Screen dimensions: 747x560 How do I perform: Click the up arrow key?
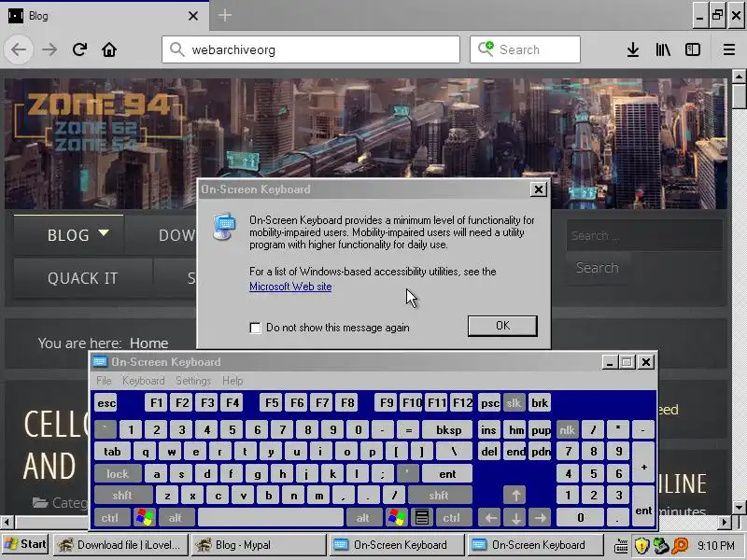(x=515, y=496)
